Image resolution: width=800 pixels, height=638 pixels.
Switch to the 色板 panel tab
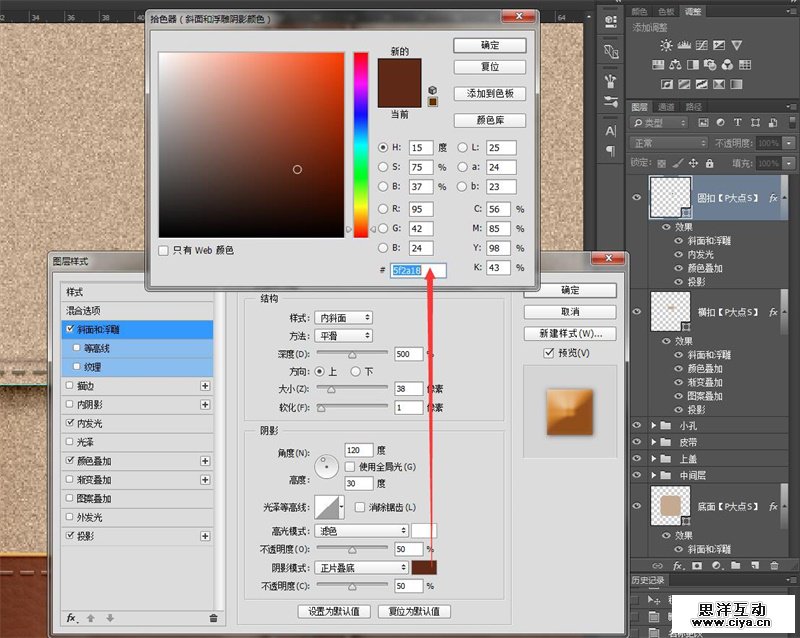pyautogui.click(x=665, y=12)
